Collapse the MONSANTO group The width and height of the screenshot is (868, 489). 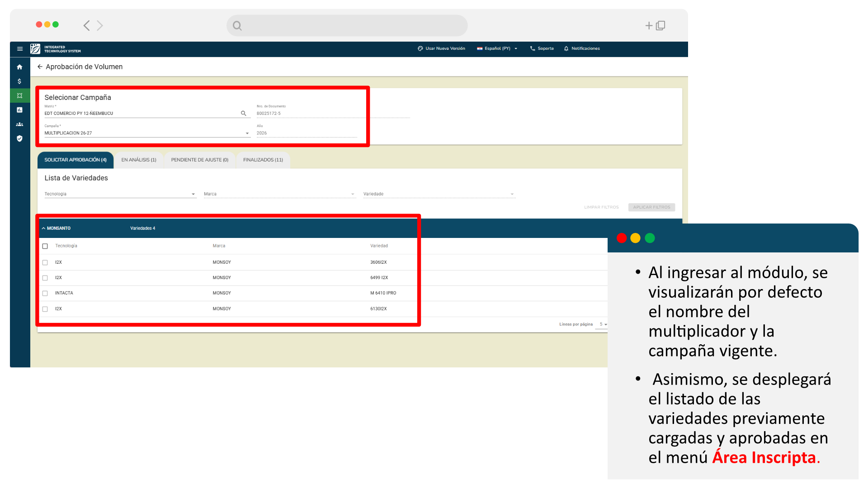43,228
